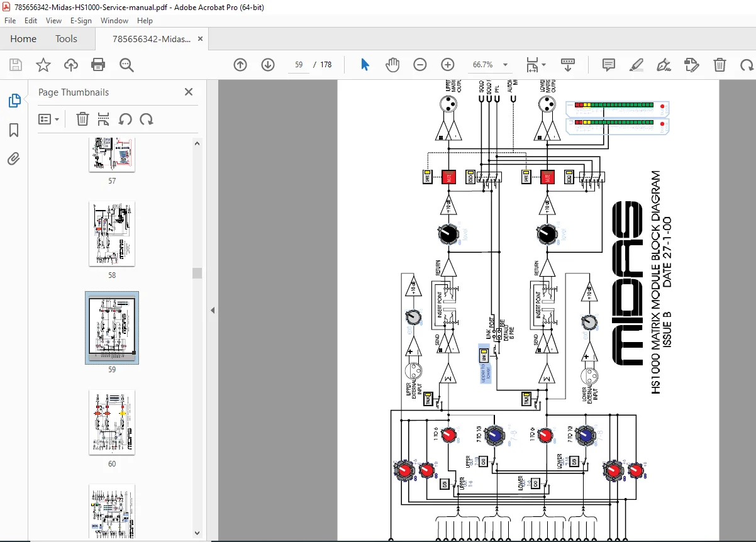756x542 pixels.
Task: Add a comment with speech bubble icon
Action: pos(608,65)
